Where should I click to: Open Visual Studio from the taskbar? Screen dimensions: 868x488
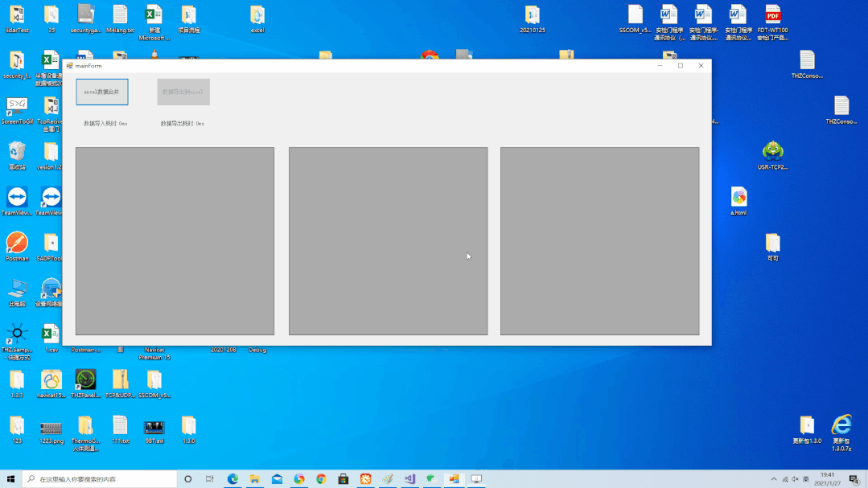(409, 478)
